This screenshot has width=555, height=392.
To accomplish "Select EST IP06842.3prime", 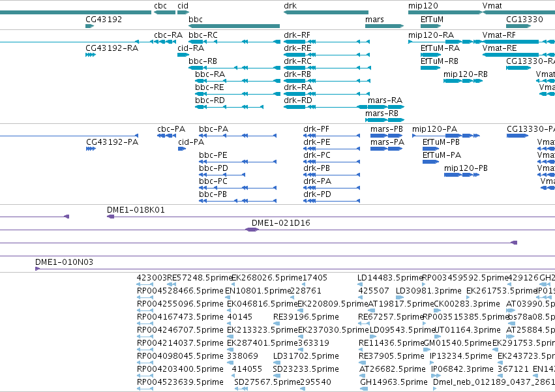I will (x=436, y=376).
